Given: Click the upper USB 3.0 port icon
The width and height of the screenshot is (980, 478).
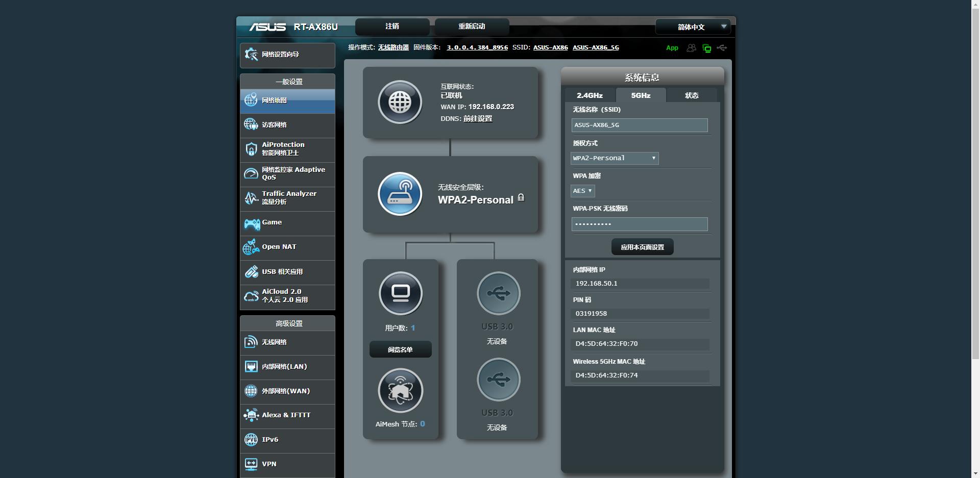Looking at the screenshot, I should click(498, 293).
